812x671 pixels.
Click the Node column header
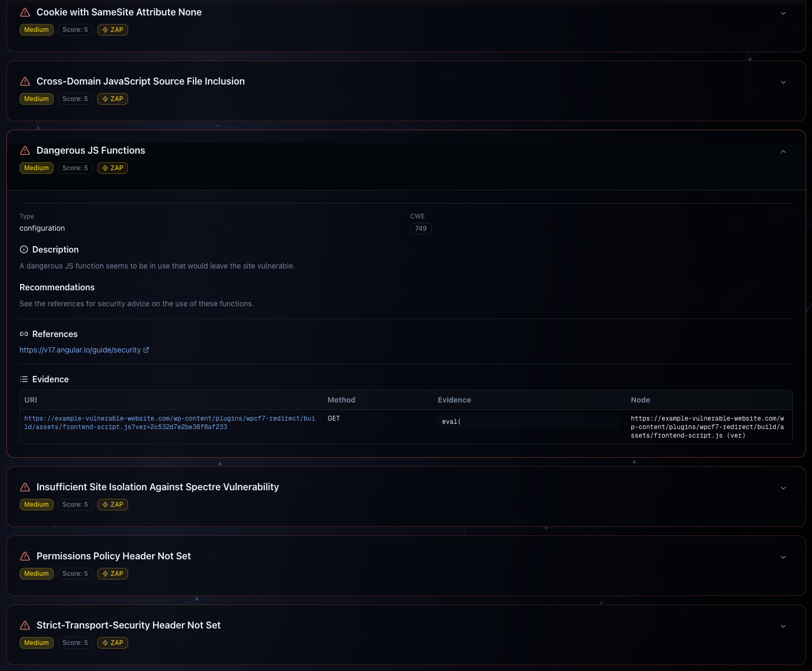640,400
